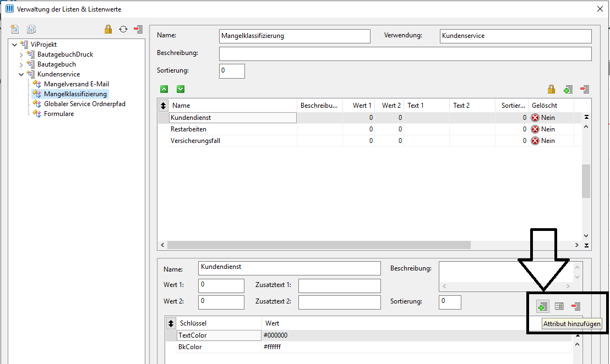Select Kundendienst row in table
610x364 pixels.
[369, 118]
